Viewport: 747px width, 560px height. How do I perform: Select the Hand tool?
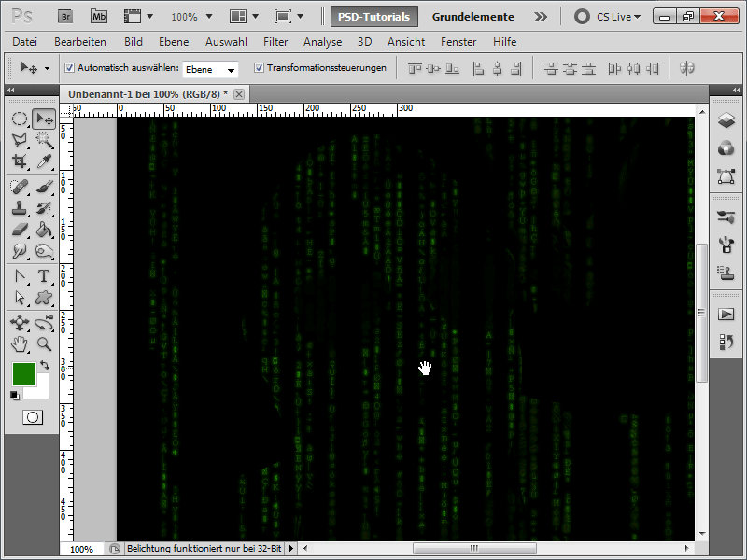click(x=20, y=343)
